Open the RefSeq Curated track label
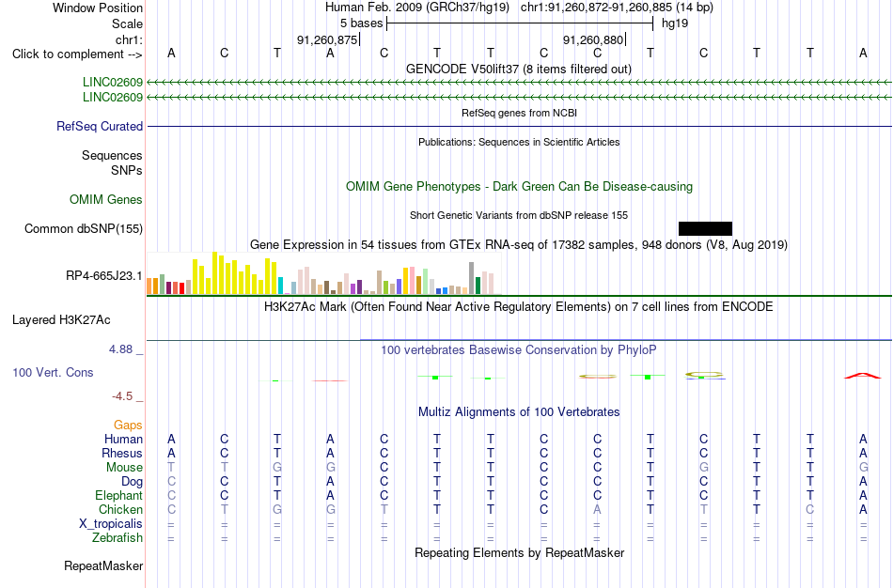The height and width of the screenshot is (588, 893). point(100,127)
